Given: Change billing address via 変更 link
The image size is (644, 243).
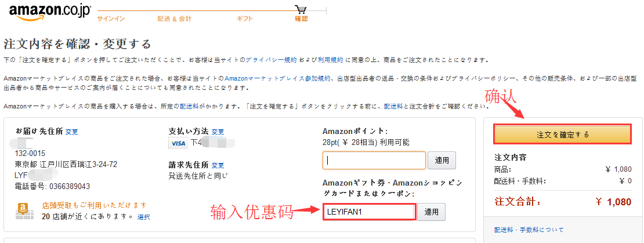Looking at the screenshot, I should [218, 165].
